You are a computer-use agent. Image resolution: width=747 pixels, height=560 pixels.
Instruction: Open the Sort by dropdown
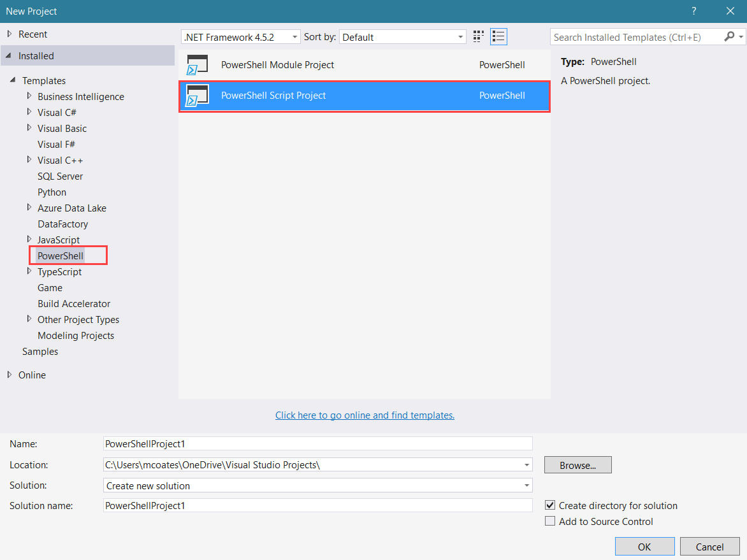point(403,37)
